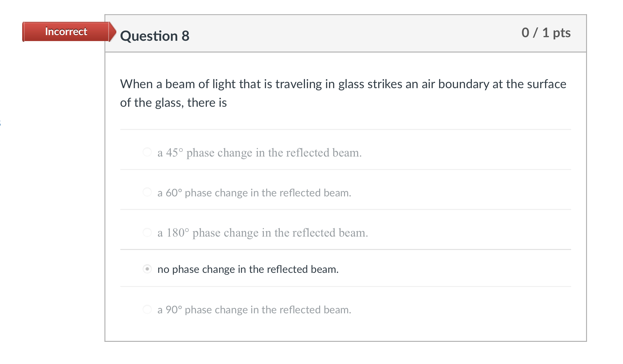The height and width of the screenshot is (364, 623).
Task: Select the 60° phase change radio button
Action: [x=147, y=192]
